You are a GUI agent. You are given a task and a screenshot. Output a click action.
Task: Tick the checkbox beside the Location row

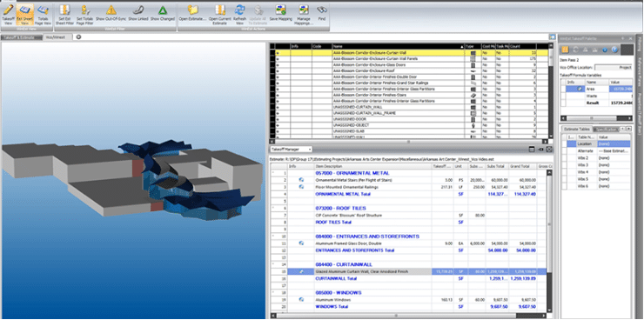click(564, 144)
